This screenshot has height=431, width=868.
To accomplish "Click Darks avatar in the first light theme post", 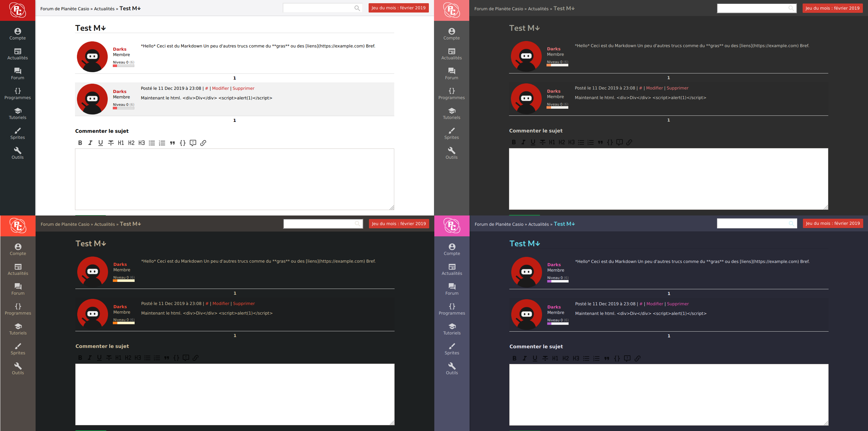I will tap(92, 57).
